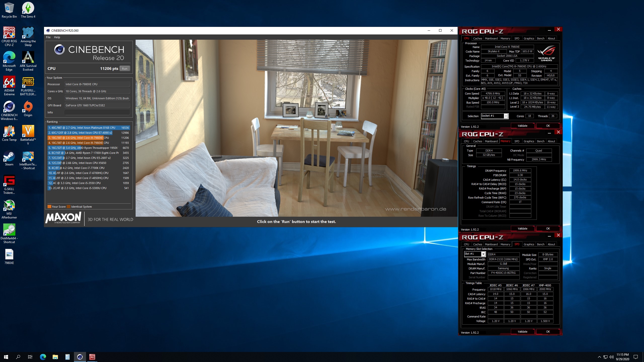Open Task View from taskbar

click(30, 357)
